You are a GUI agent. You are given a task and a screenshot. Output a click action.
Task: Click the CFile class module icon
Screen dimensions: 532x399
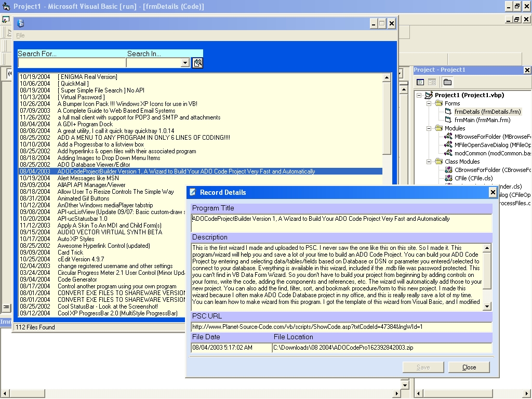click(449, 178)
